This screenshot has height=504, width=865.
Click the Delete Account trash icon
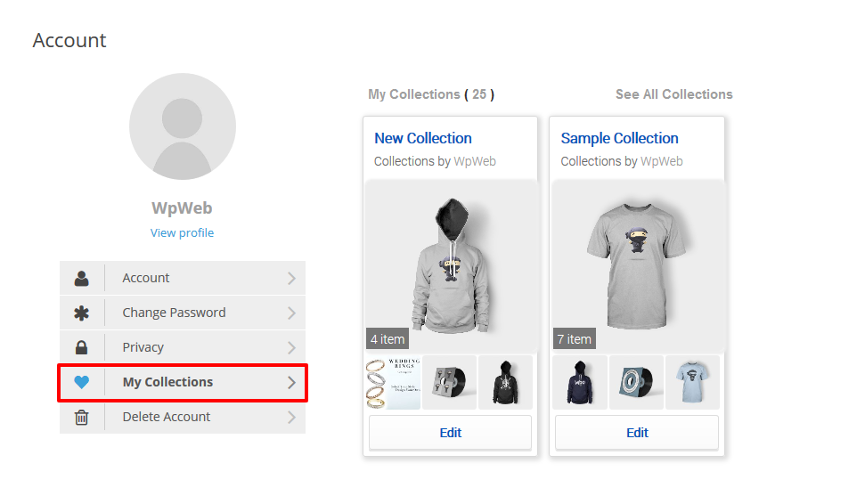[82, 417]
